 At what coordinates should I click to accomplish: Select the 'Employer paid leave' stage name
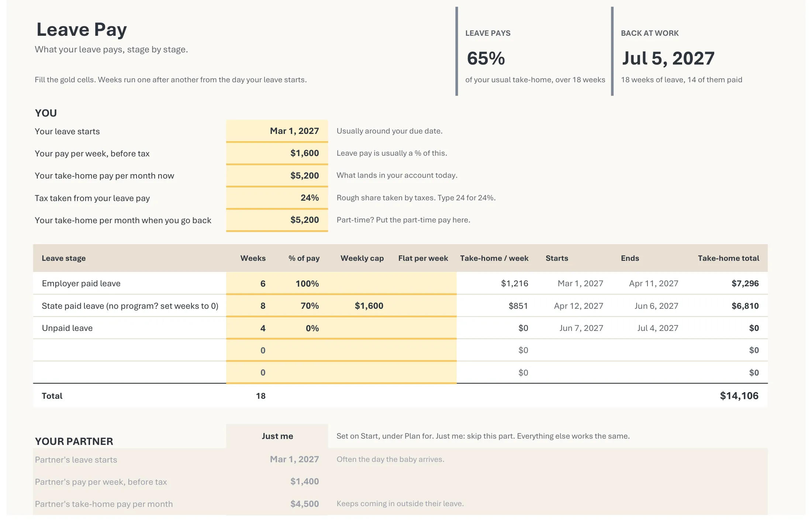(81, 283)
